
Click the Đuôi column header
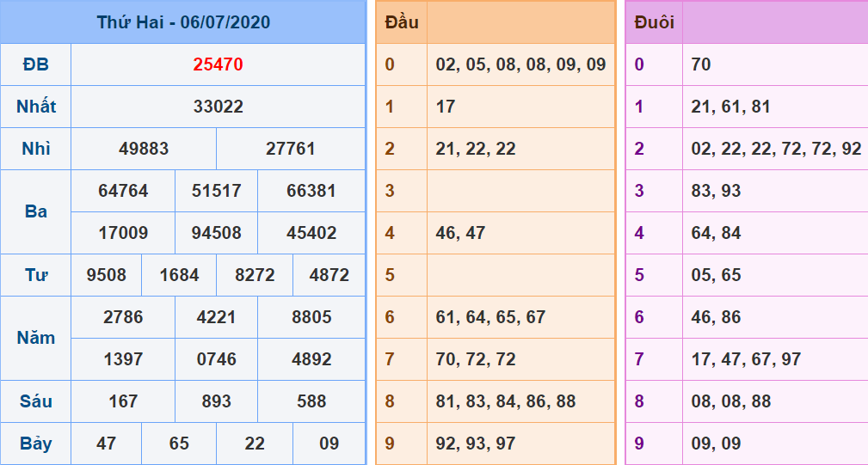pyautogui.click(x=654, y=22)
